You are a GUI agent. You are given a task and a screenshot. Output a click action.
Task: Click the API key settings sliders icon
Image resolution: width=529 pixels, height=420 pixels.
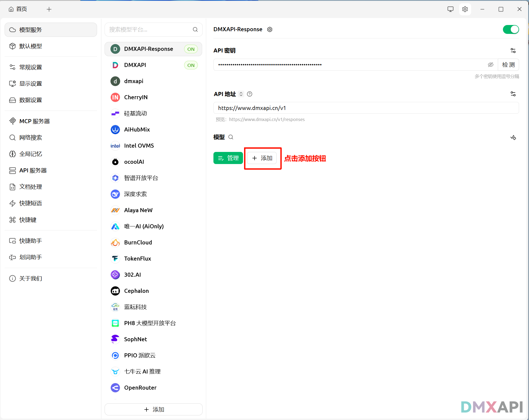[513, 51]
